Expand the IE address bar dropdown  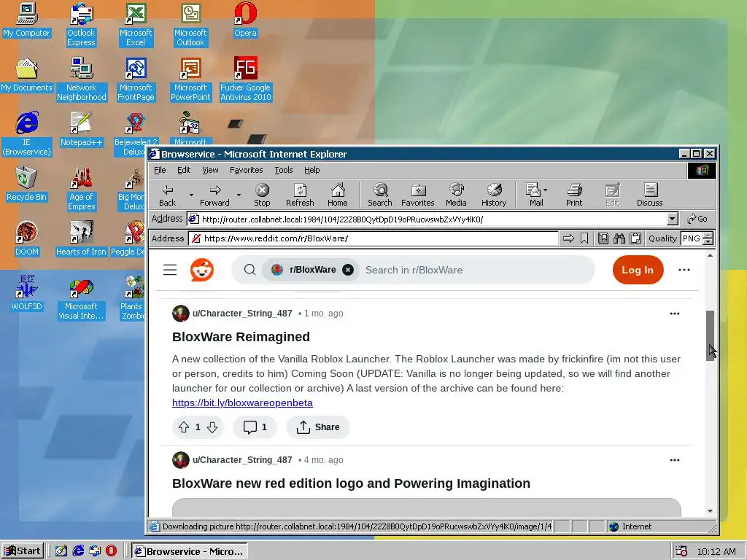672,219
